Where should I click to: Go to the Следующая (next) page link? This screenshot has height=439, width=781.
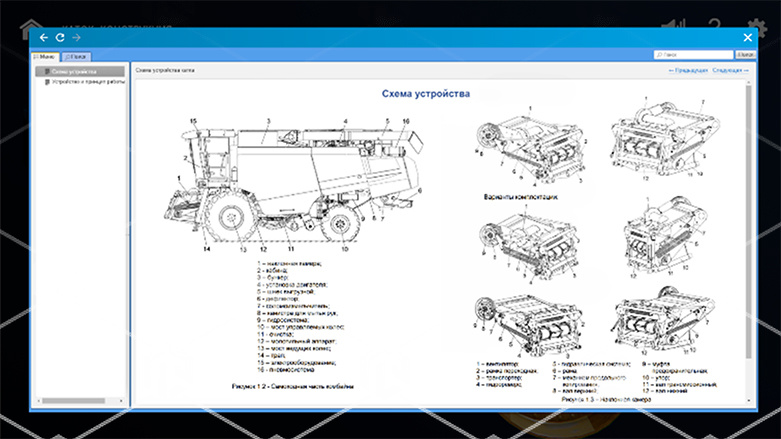point(728,71)
